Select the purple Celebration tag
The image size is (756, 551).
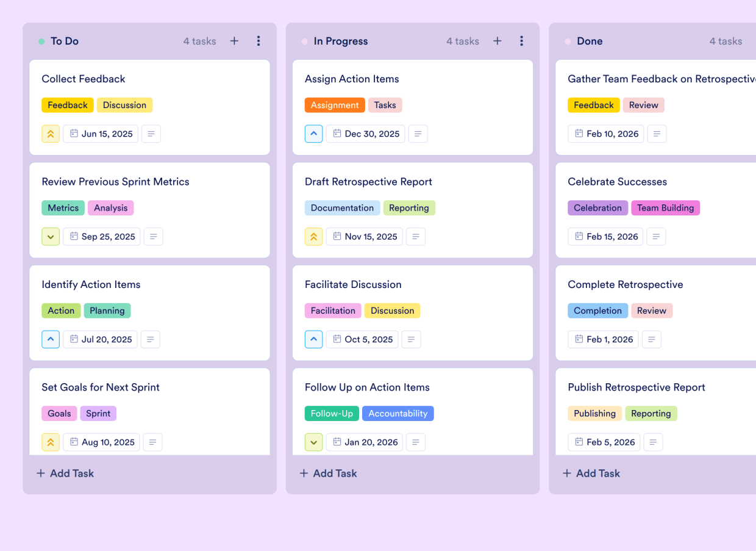[598, 207]
